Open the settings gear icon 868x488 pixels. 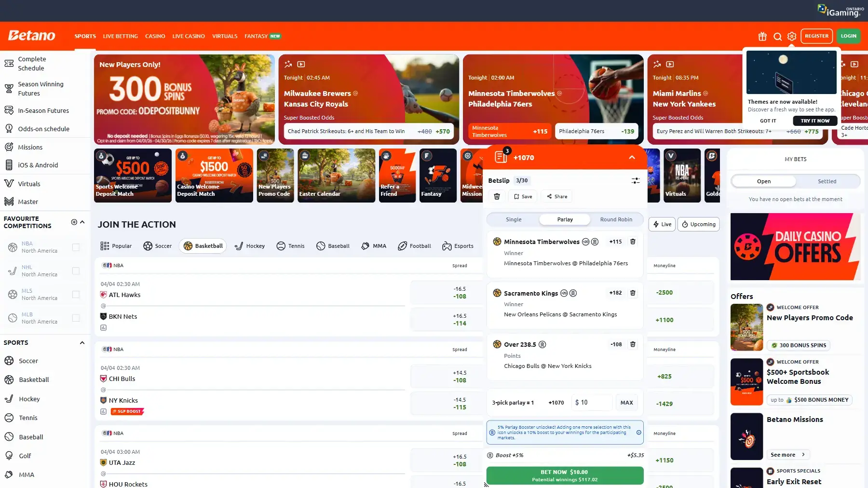[x=792, y=36]
